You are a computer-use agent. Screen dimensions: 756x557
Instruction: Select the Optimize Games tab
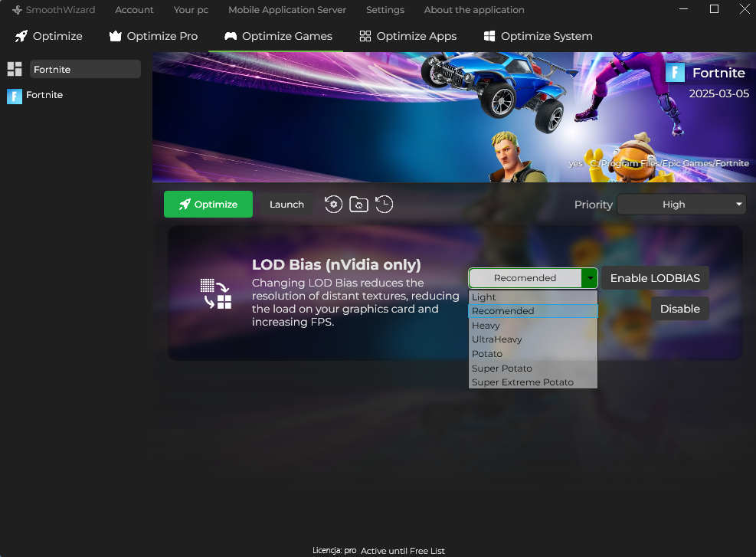pos(278,36)
